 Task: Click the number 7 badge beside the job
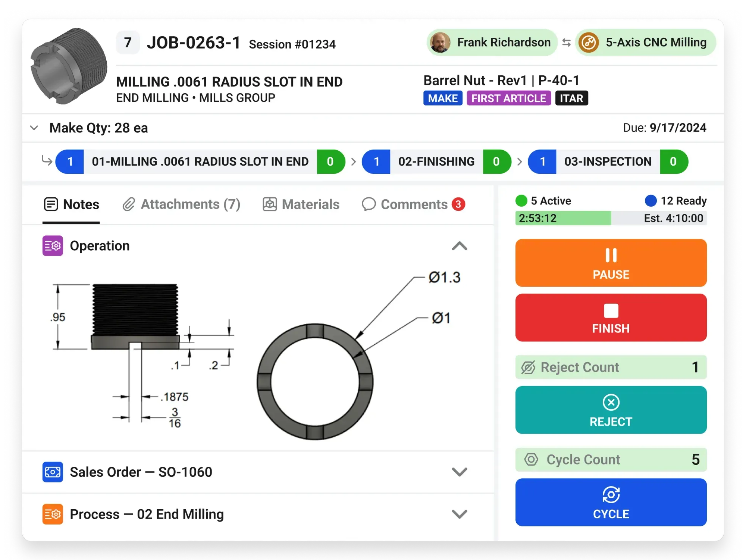pos(128,43)
